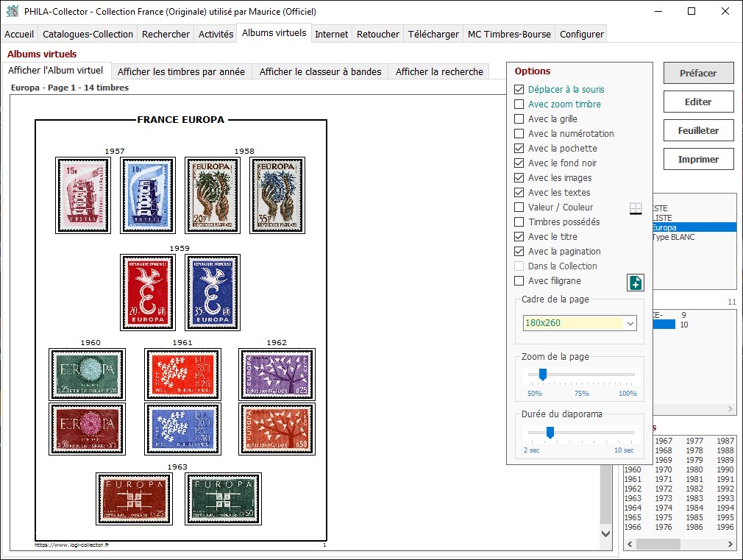
Task: Open the Configurer tab
Action: (x=581, y=34)
